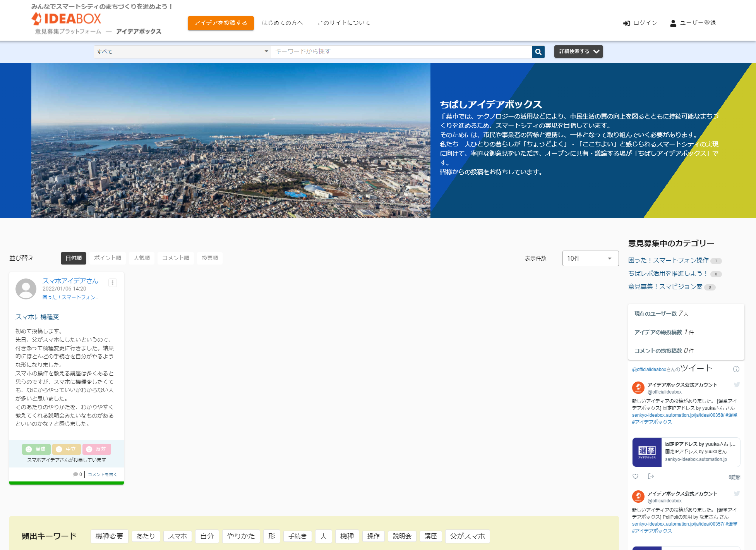
Task: Click the IDEABOX logo
Action: pyautogui.click(x=66, y=19)
